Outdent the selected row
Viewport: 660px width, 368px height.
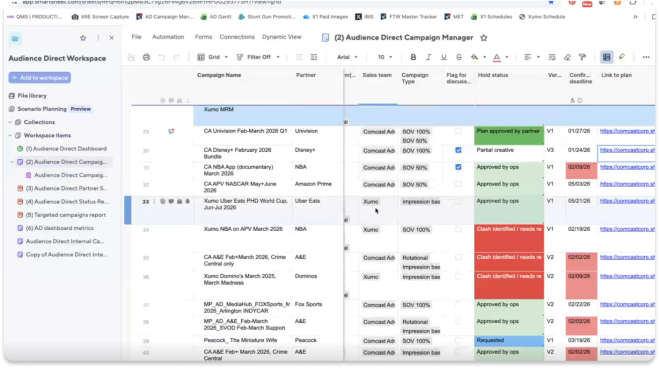pos(299,57)
